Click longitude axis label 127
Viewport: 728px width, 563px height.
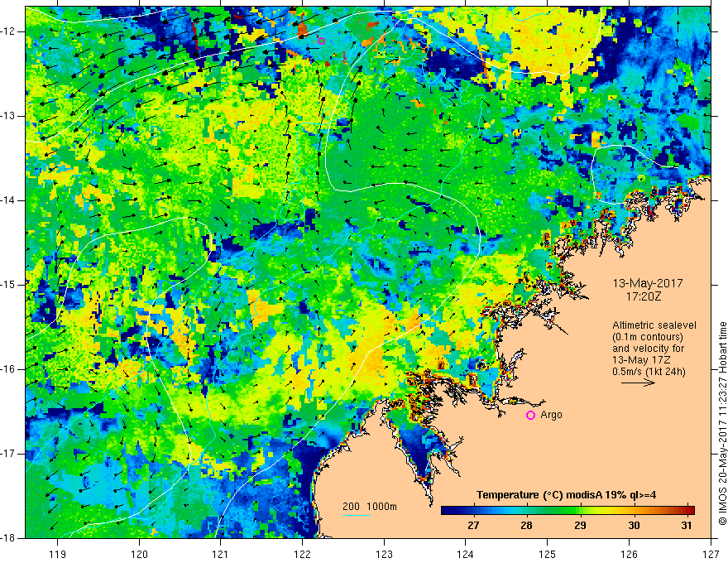711,554
